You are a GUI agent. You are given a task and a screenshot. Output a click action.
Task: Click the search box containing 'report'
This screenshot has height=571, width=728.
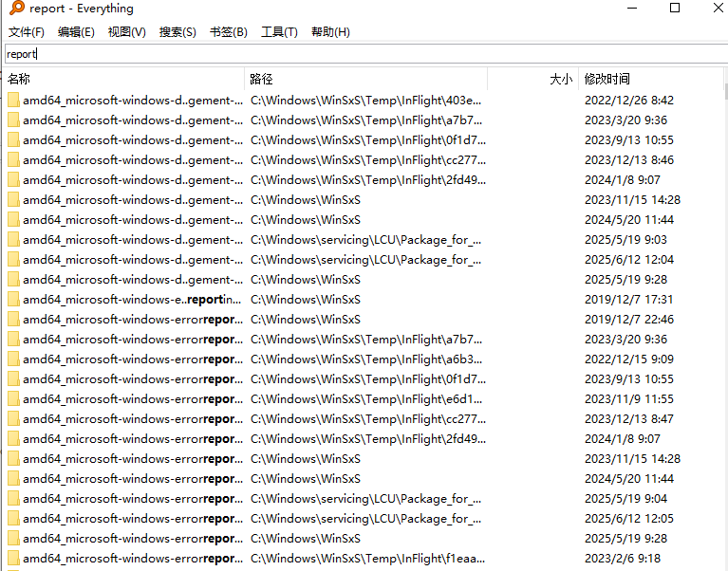pos(365,54)
